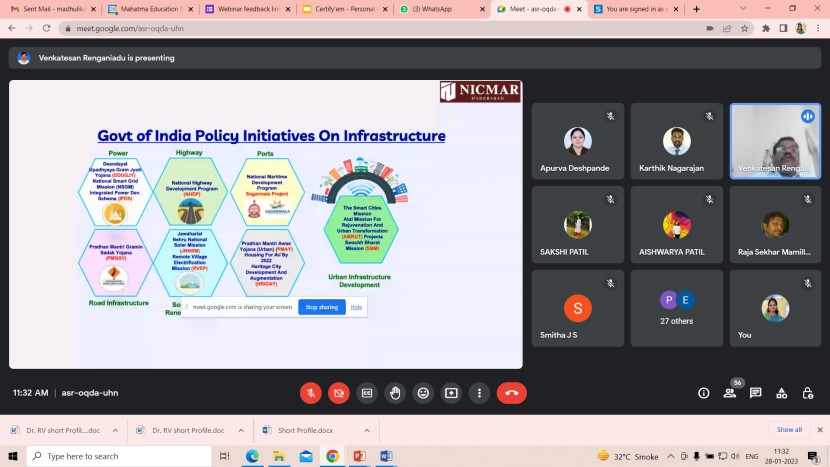
Task: Click the Hide link in sharing bar
Action: click(356, 307)
